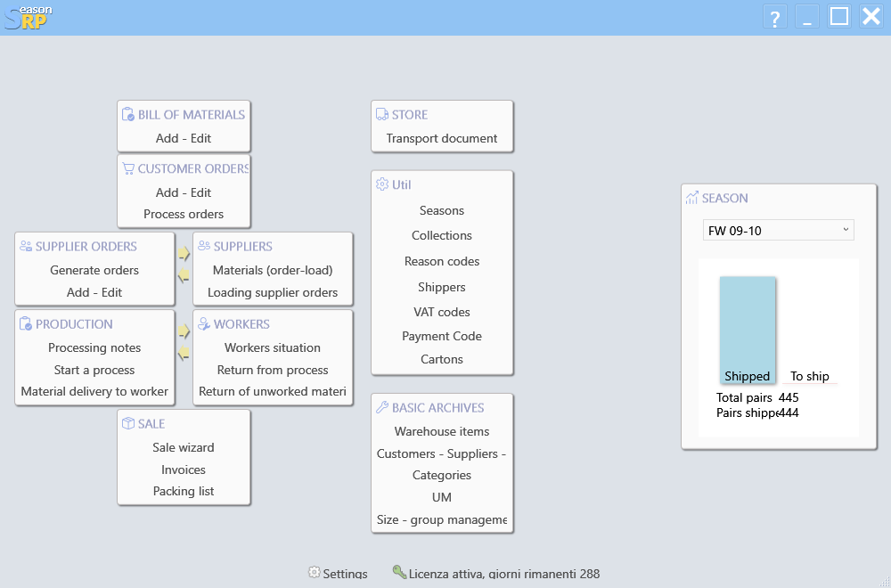The width and height of the screenshot is (891, 588).
Task: Open Transport document
Action: tap(442, 139)
